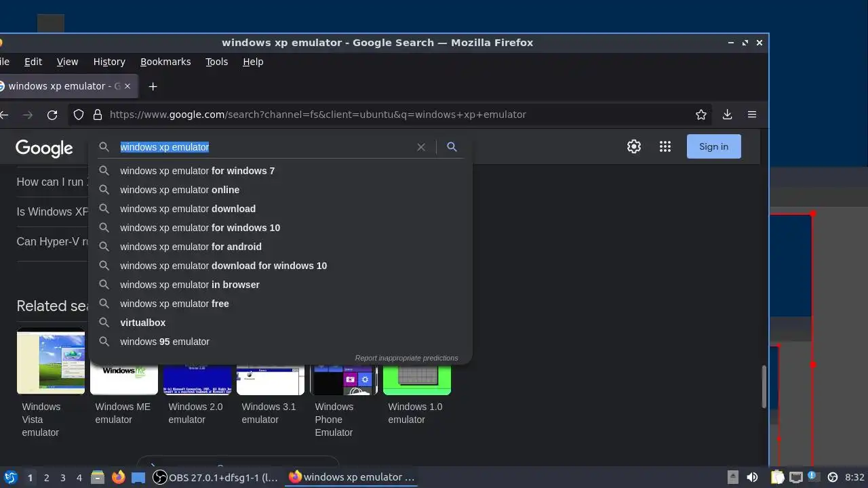Screen dimensions: 868x488
Task: Click the wired network tray icon
Action: point(796,477)
